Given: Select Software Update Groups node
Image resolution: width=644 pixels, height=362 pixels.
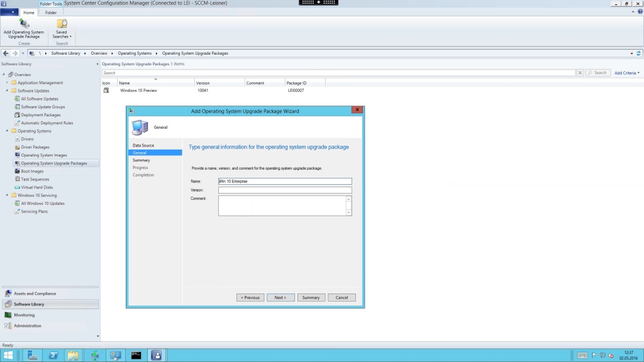Looking at the screenshot, I should [43, 107].
